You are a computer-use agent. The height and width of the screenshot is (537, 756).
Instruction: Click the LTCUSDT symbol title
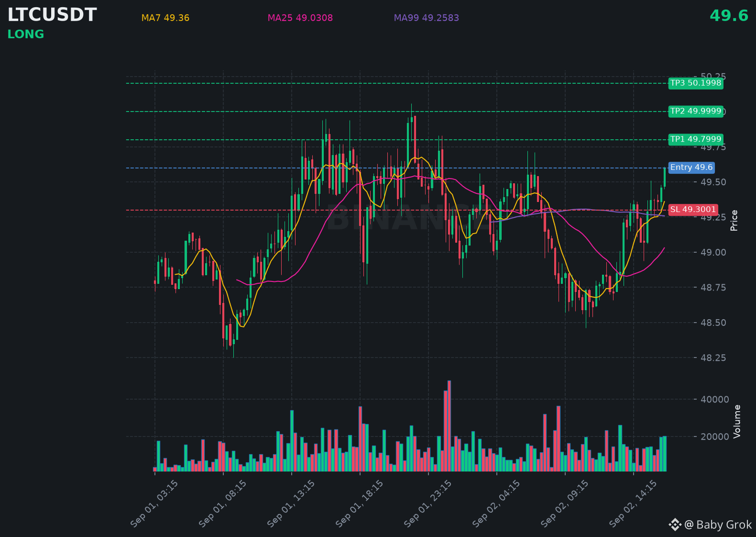click(52, 15)
